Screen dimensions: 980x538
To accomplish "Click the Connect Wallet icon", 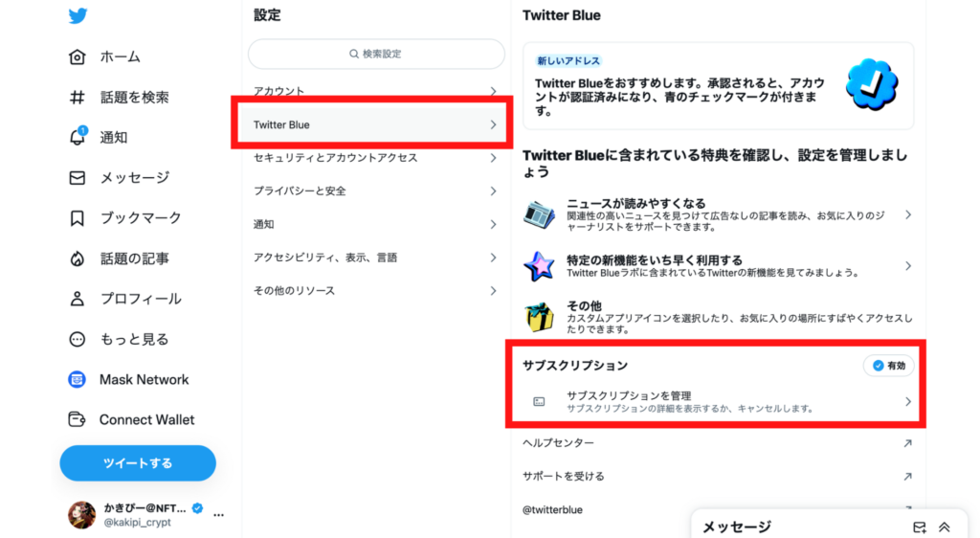I will coord(77,419).
